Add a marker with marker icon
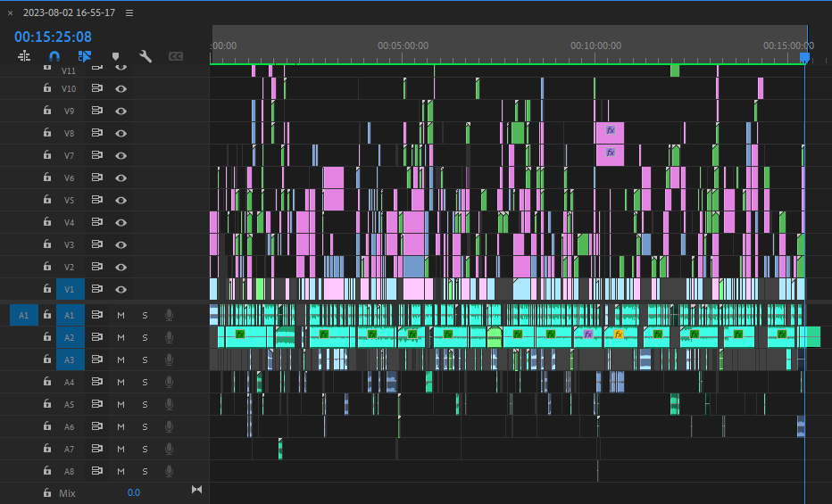Image resolution: width=832 pixels, height=504 pixels. (115, 56)
